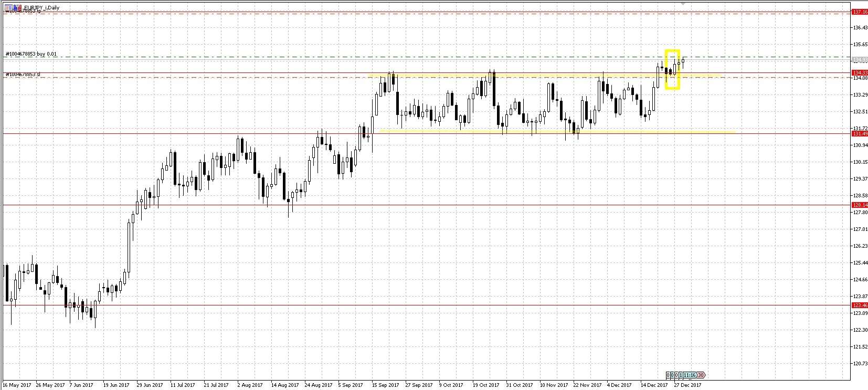Image resolution: width=868 pixels, height=390 pixels.
Task: Click the table-style panel icon beside chart title
Action: tap(8, 7)
